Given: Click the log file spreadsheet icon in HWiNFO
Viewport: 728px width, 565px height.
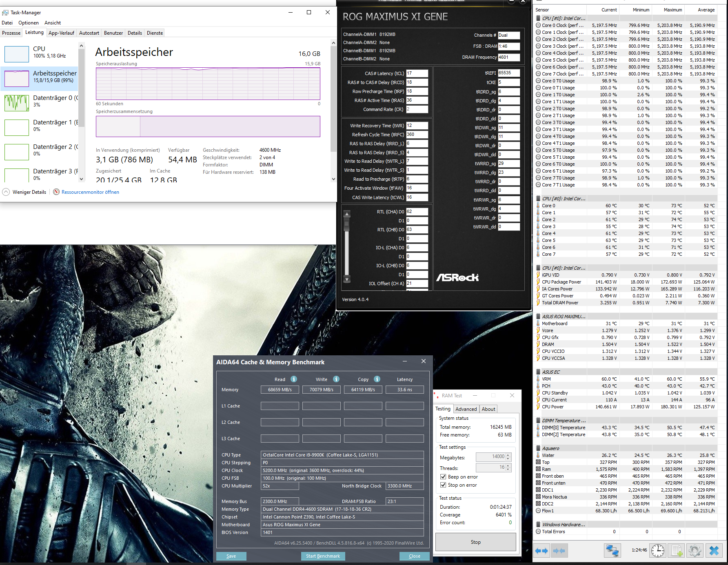Looking at the screenshot, I should coord(677,550).
